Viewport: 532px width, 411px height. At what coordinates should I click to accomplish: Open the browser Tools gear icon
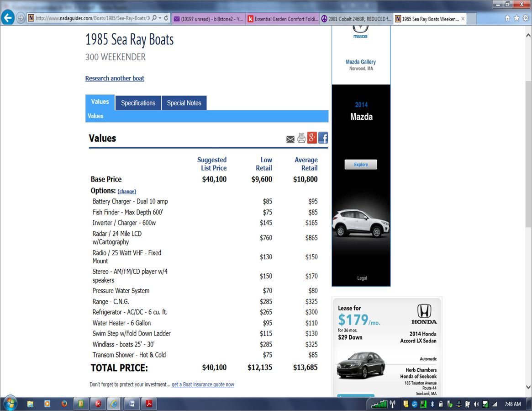(526, 18)
